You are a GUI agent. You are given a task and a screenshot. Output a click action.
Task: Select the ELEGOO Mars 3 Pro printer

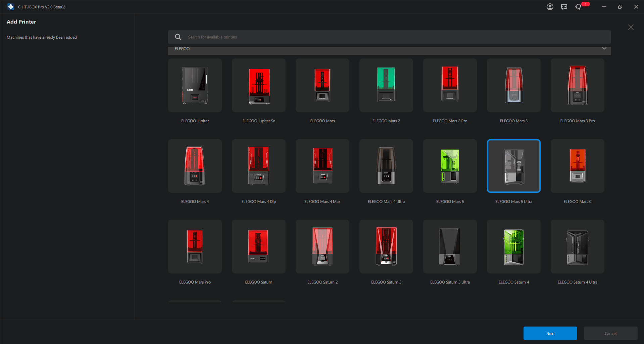(577, 85)
